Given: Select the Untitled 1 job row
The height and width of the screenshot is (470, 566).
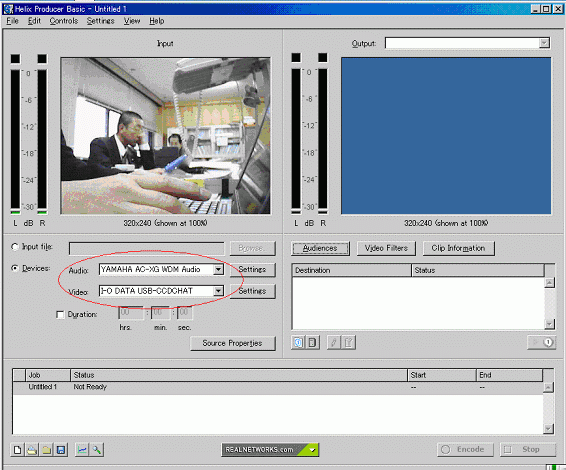Looking at the screenshot, I should (x=278, y=387).
